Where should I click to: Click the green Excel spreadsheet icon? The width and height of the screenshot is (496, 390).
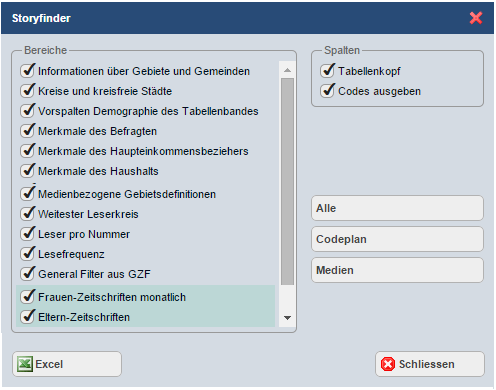tap(25, 364)
